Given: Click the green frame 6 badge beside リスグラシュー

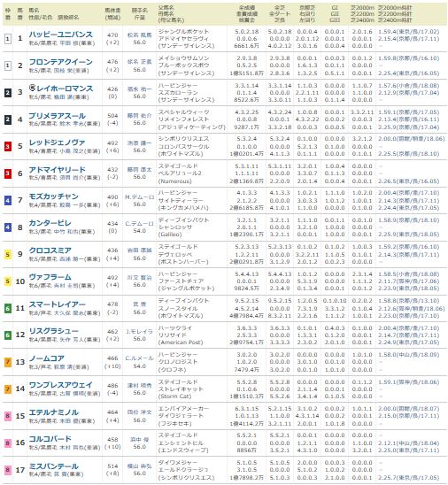Looking at the screenshot, I should click(x=8, y=335).
